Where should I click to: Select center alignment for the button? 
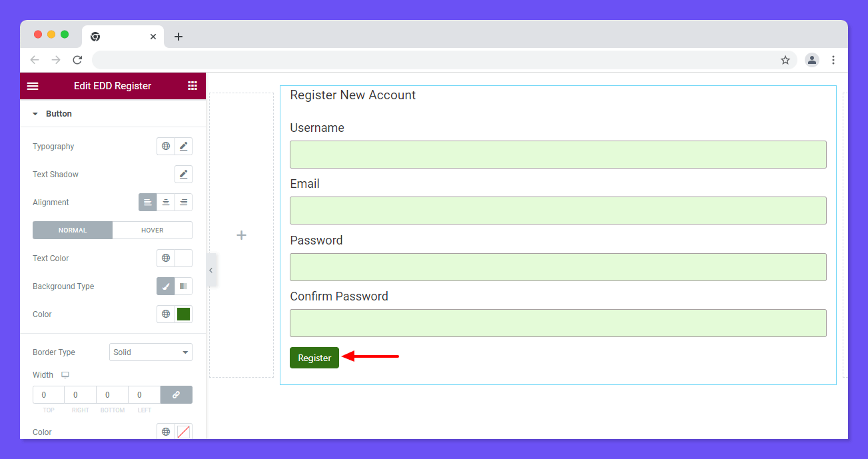pyautogui.click(x=165, y=202)
